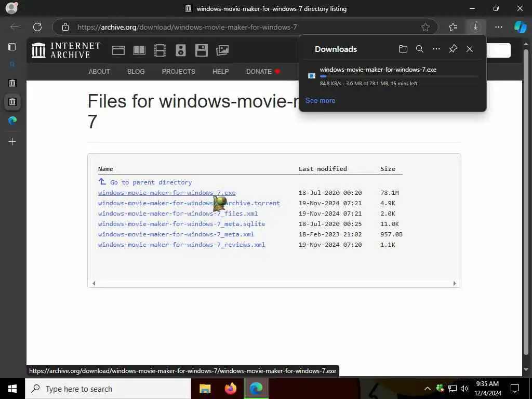Click the Internet Archive logo

66,50
